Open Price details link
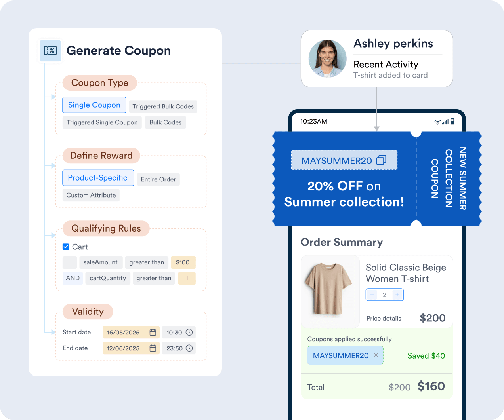Viewport: 504px width, 420px height. (384, 318)
